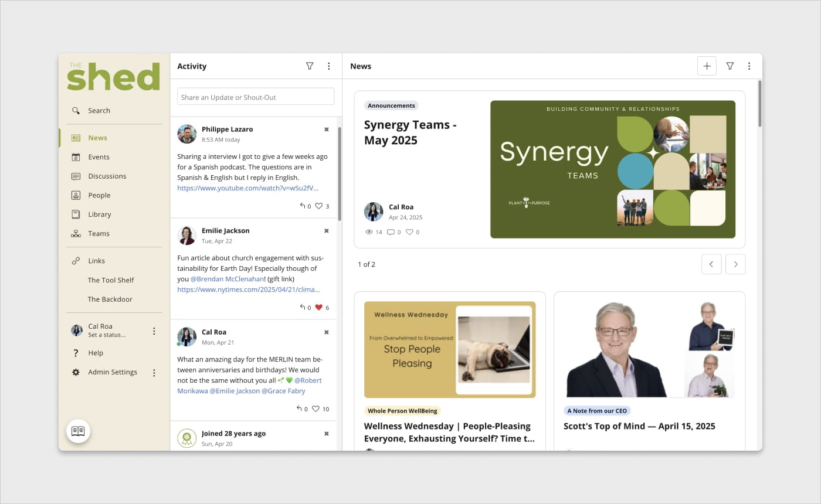Click the plus icon to add News

click(707, 66)
